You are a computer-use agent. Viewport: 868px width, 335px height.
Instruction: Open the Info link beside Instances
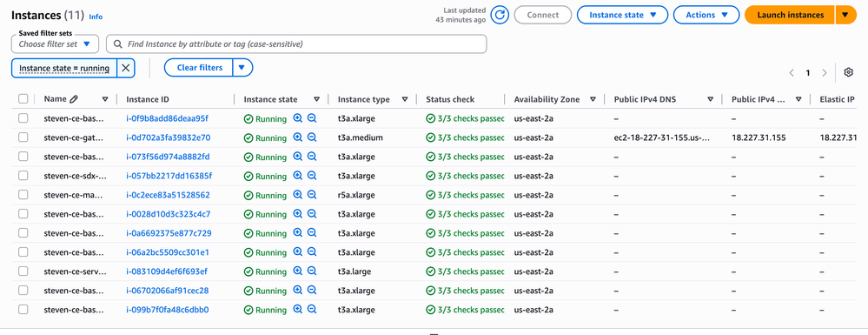point(96,17)
